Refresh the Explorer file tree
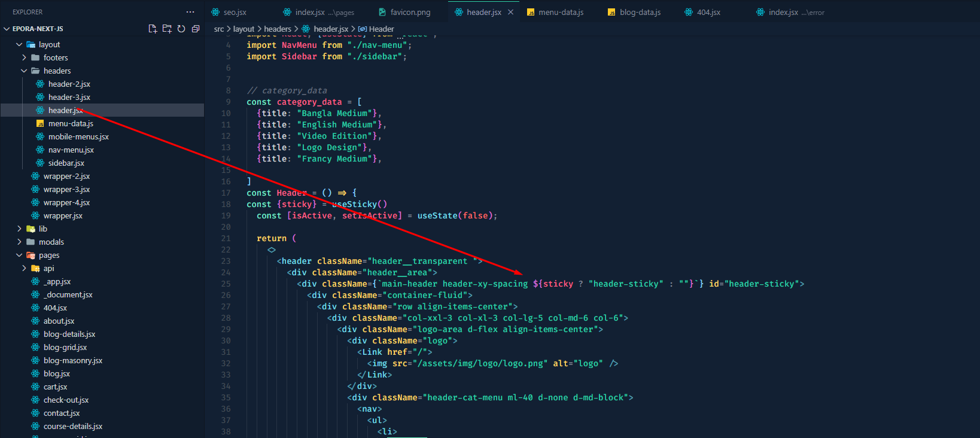Image resolution: width=980 pixels, height=438 pixels. (181, 29)
